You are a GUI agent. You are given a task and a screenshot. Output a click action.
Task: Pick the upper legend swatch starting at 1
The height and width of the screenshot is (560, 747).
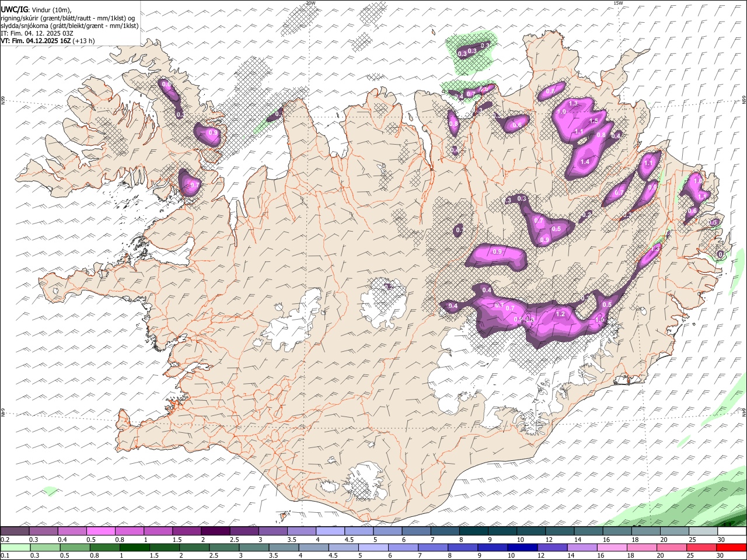pyautogui.click(x=158, y=531)
